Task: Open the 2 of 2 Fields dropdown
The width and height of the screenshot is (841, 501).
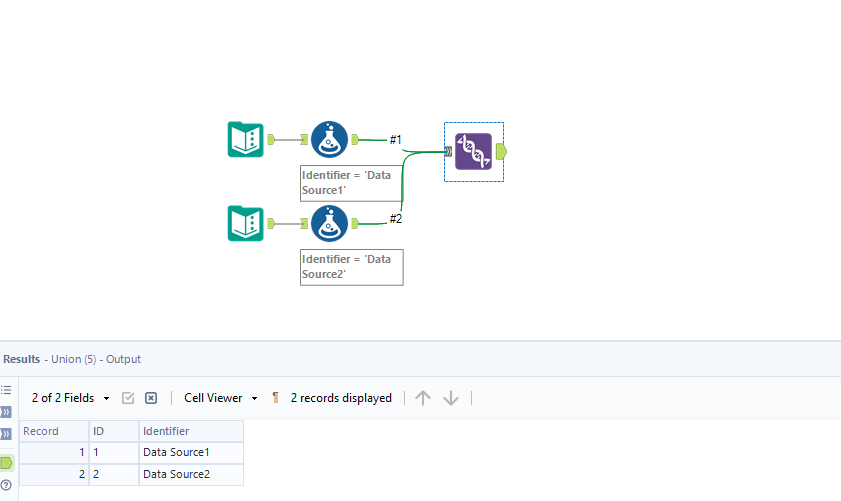Action: 70,398
